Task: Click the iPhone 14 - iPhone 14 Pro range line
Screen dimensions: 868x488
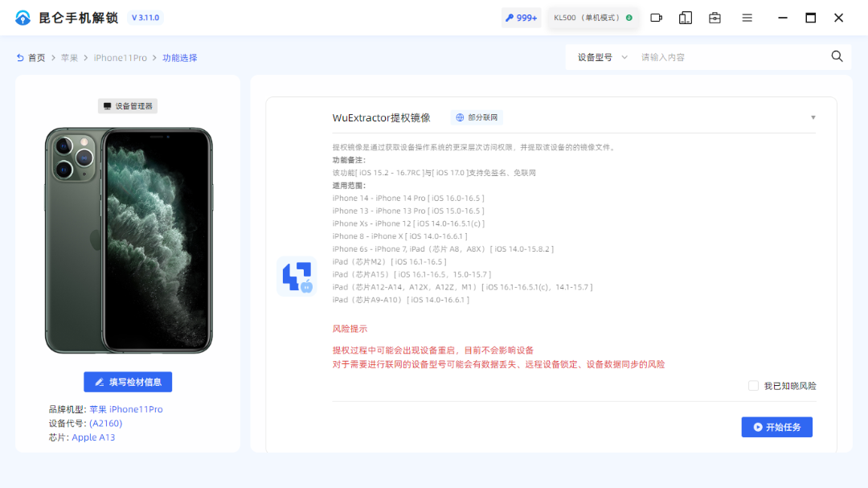Action: point(408,199)
